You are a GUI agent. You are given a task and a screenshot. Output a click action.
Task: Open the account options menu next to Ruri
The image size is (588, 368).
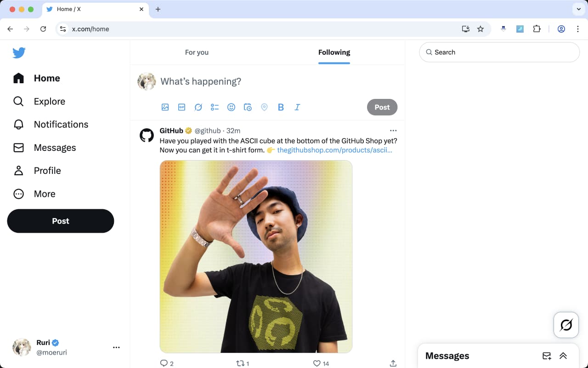pos(116,347)
